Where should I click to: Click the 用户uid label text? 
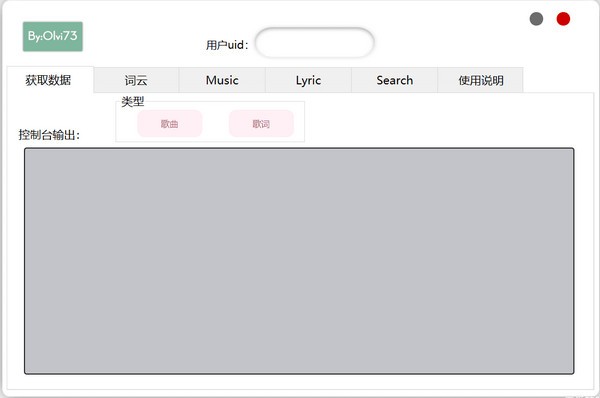pos(227,45)
